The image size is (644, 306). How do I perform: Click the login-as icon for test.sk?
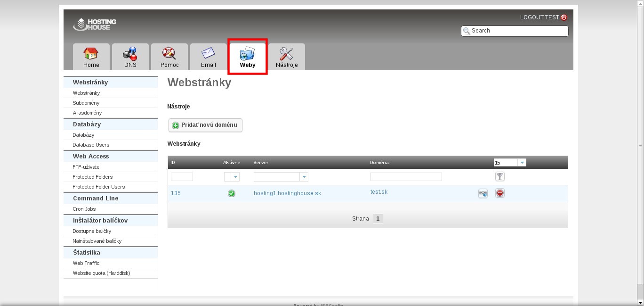(x=483, y=193)
